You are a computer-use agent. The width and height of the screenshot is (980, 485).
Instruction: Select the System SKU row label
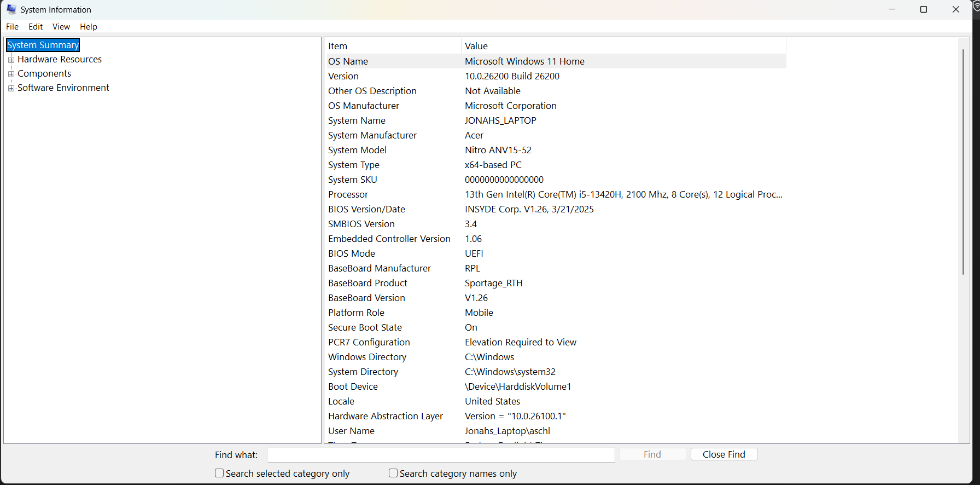[353, 180]
